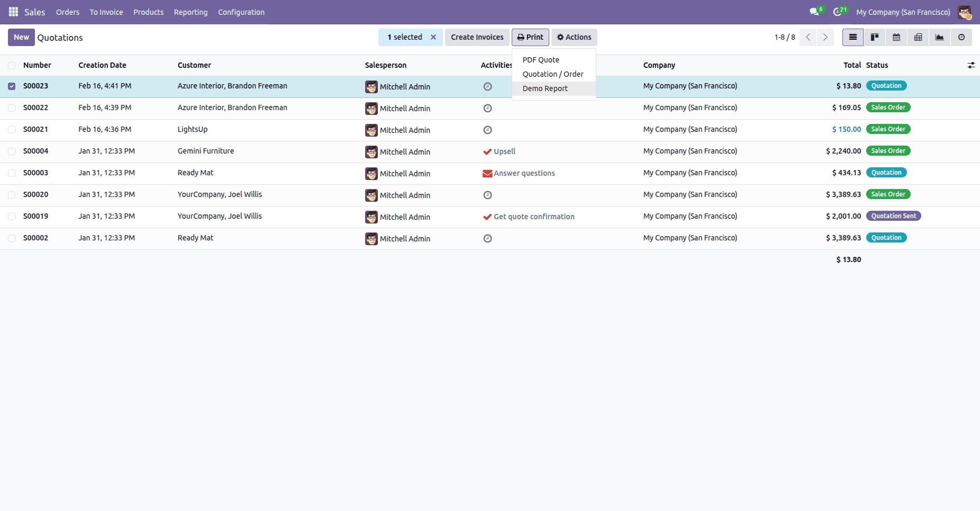Open the Activity view
Image resolution: width=980 pixels, height=511 pixels.
pos(961,37)
